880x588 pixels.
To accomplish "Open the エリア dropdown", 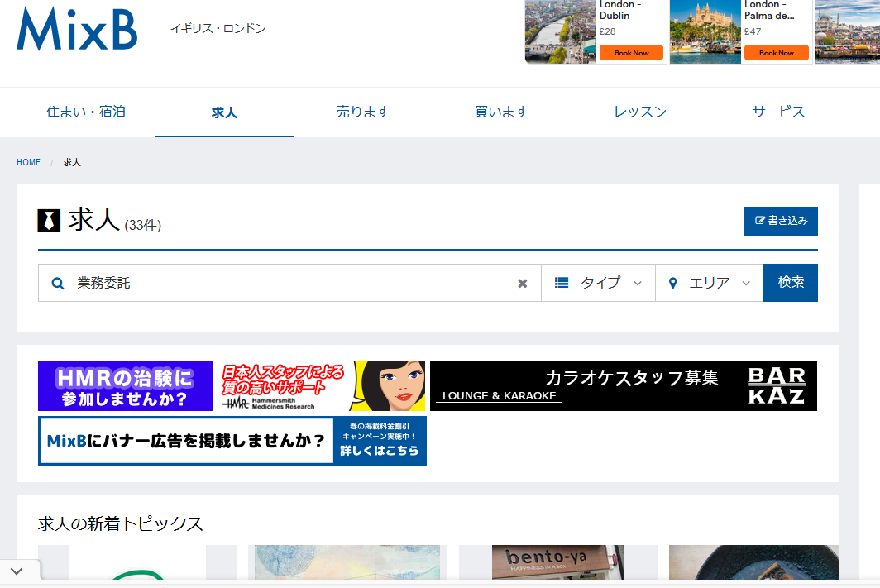I will (710, 283).
